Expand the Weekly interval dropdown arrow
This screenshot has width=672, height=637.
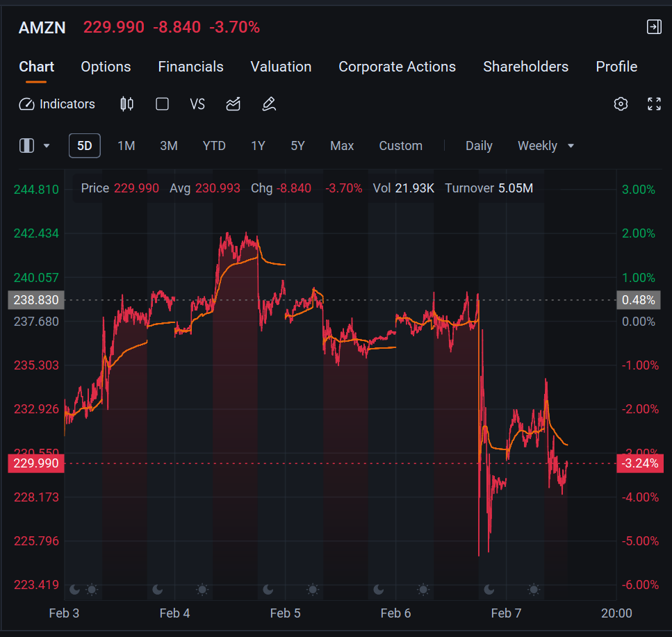click(571, 146)
